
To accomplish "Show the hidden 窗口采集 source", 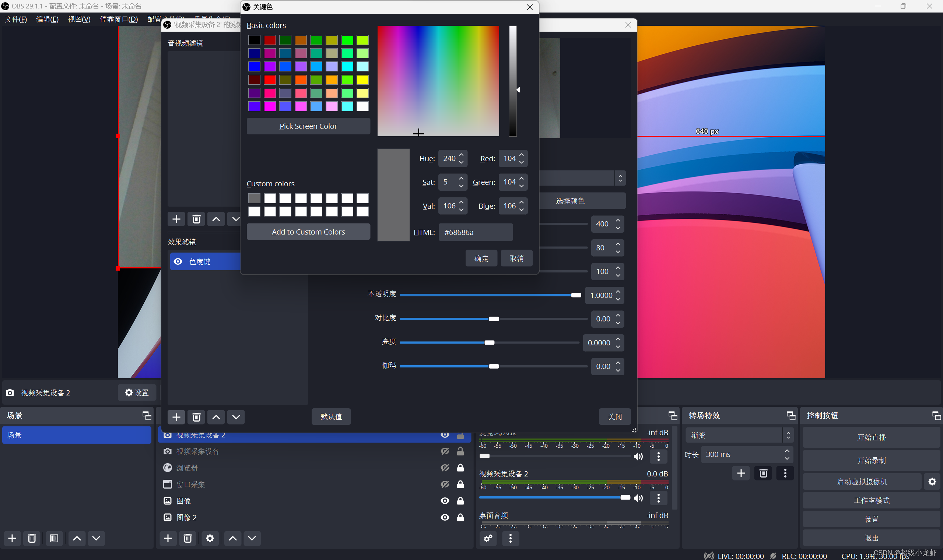I will (445, 484).
